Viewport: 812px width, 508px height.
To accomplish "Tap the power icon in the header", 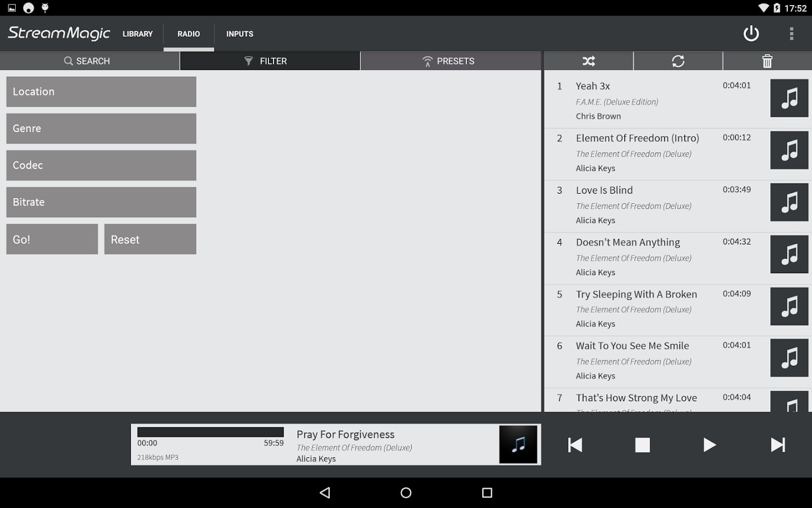I will tap(751, 33).
